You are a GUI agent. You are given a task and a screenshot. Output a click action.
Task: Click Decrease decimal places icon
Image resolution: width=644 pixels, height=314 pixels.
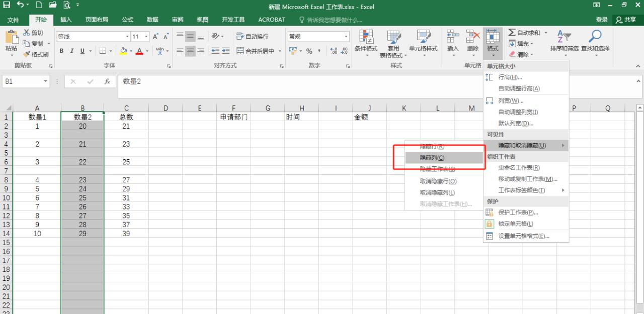[345, 51]
